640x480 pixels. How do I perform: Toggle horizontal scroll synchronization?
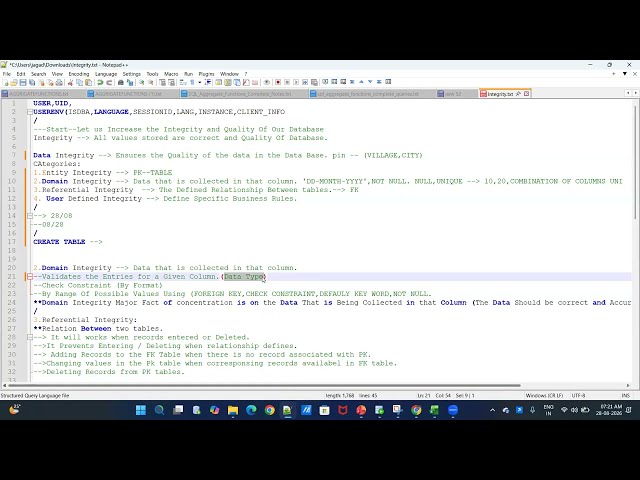pos(171,82)
